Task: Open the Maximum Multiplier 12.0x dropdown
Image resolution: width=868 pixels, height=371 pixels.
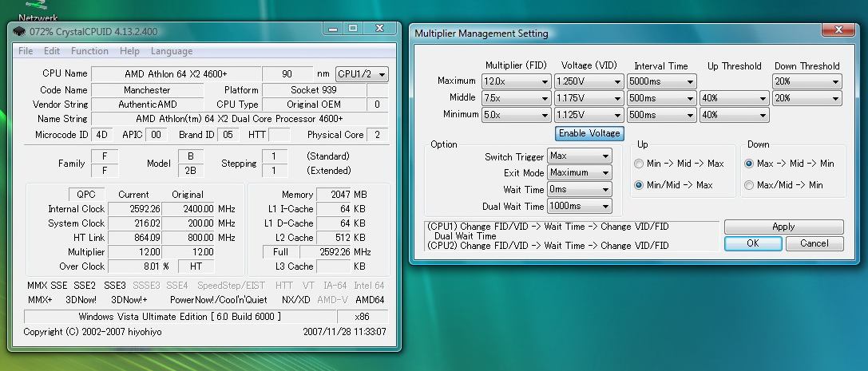Action: (x=517, y=81)
